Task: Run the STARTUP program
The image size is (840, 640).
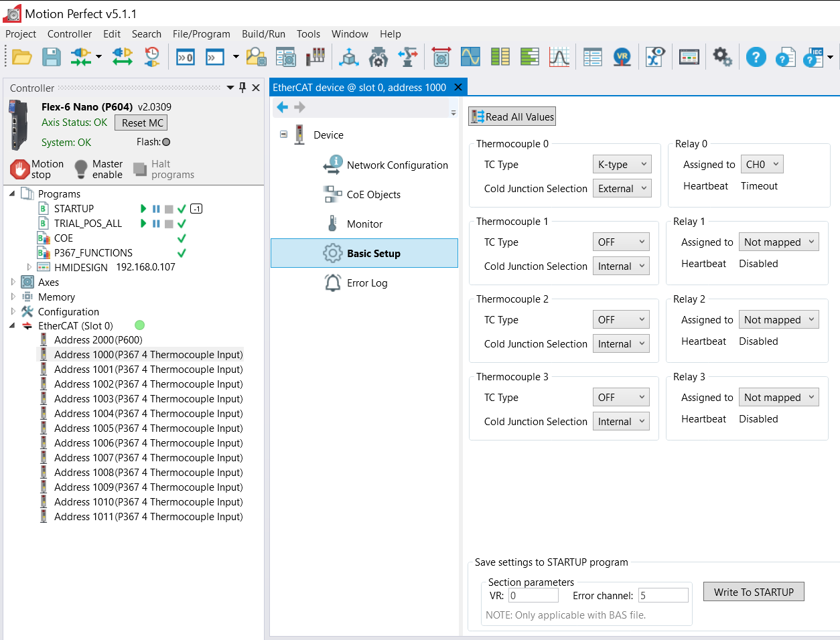Action: point(143,209)
